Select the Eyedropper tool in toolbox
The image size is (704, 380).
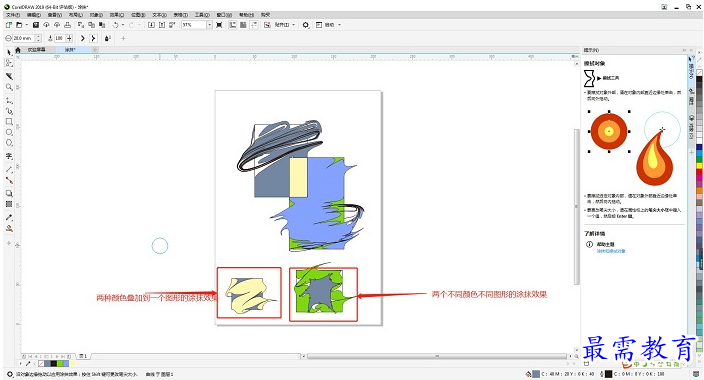point(9,217)
